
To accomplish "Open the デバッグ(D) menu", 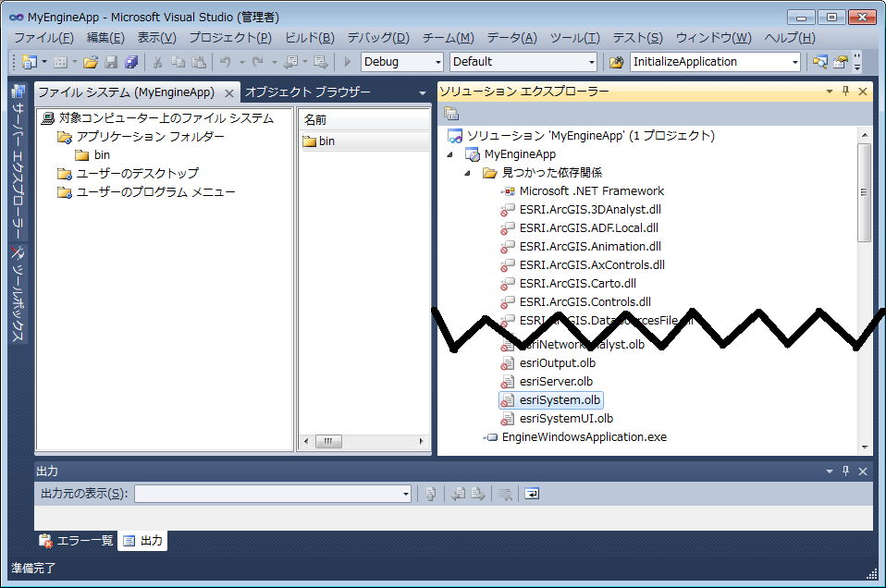I will tap(378, 38).
